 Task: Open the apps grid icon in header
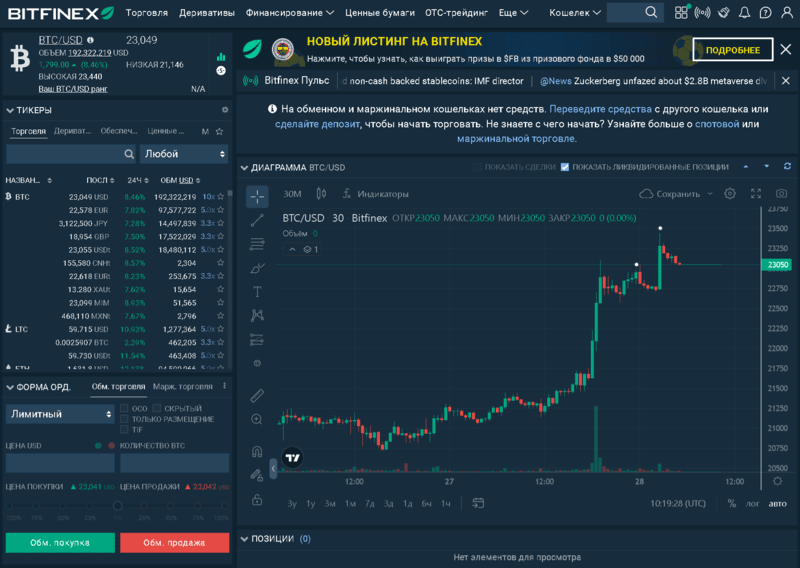coord(681,13)
